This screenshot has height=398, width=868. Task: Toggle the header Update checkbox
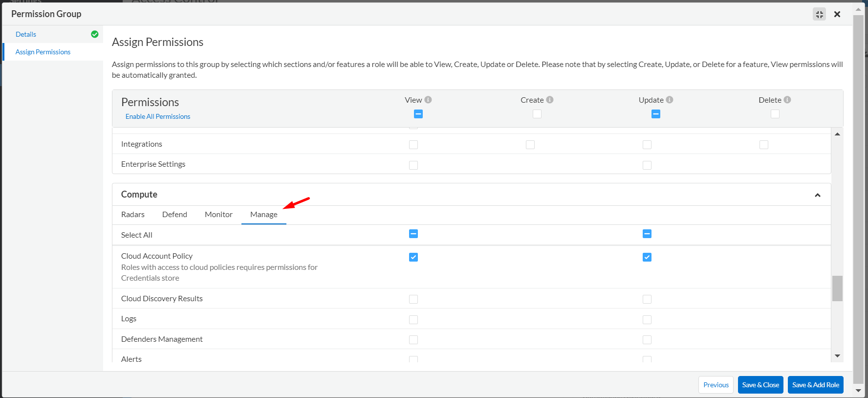pyautogui.click(x=656, y=114)
